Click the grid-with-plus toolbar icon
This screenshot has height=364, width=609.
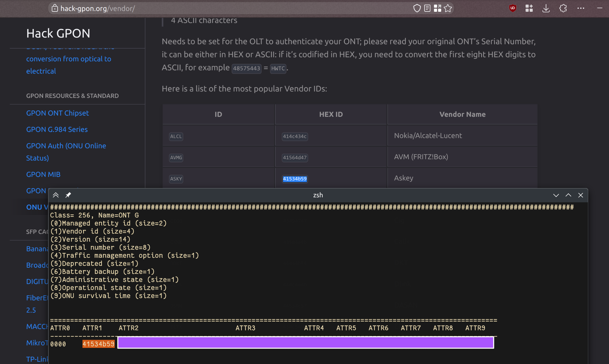click(x=529, y=8)
